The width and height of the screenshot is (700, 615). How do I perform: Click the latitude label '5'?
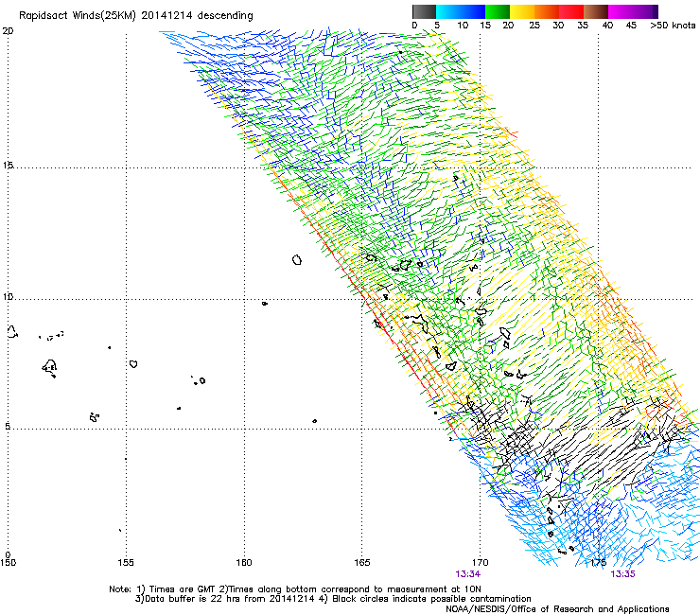point(8,427)
